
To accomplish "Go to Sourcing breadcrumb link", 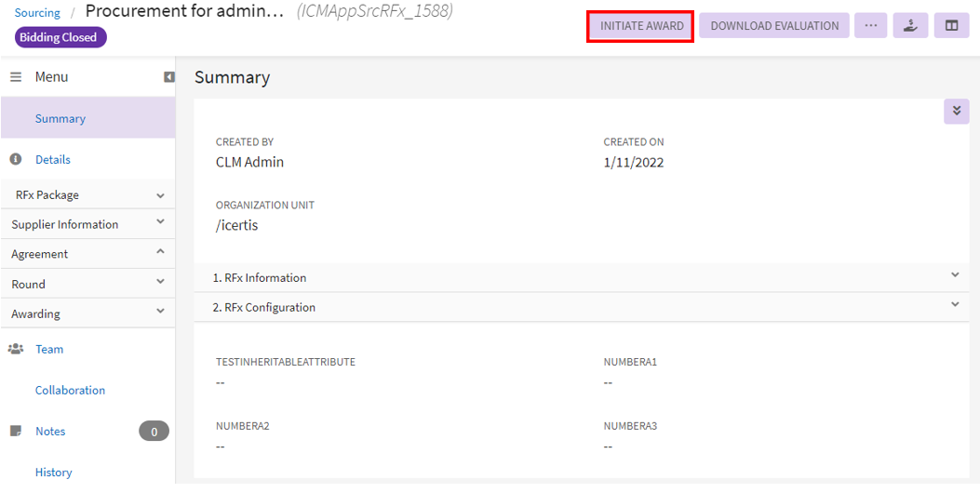I will [x=37, y=13].
